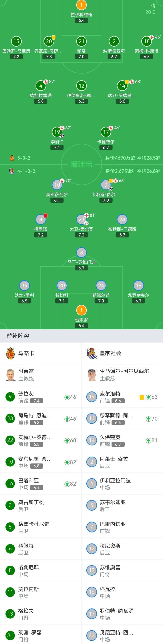
Task: Select 莱奥-罗曼's number 31 badge
Action: click(x=10, y=635)
